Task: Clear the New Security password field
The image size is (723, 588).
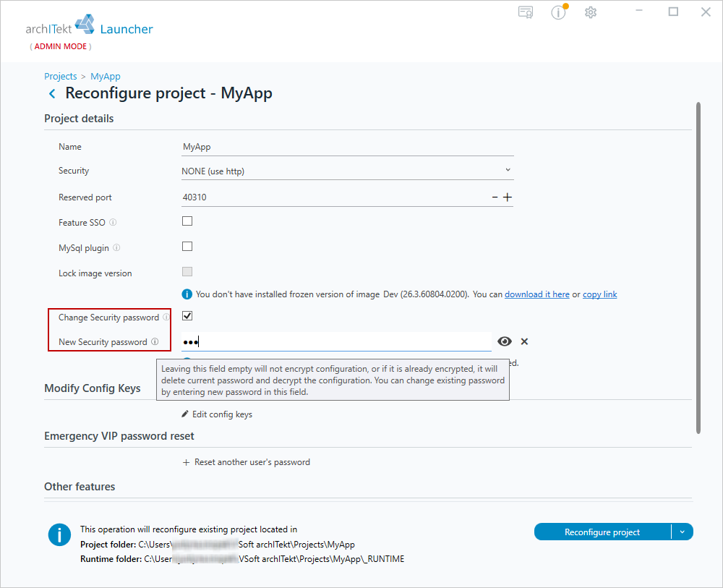Action: pyautogui.click(x=524, y=341)
